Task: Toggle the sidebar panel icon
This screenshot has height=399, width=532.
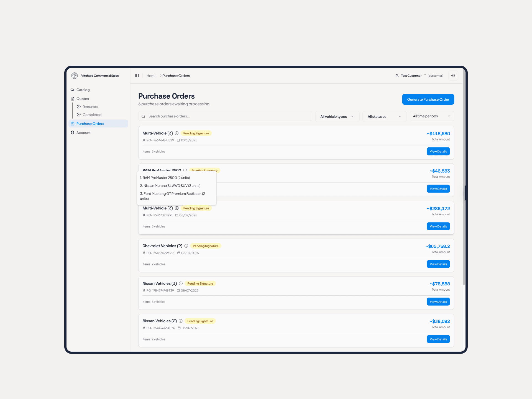Action: (137, 76)
